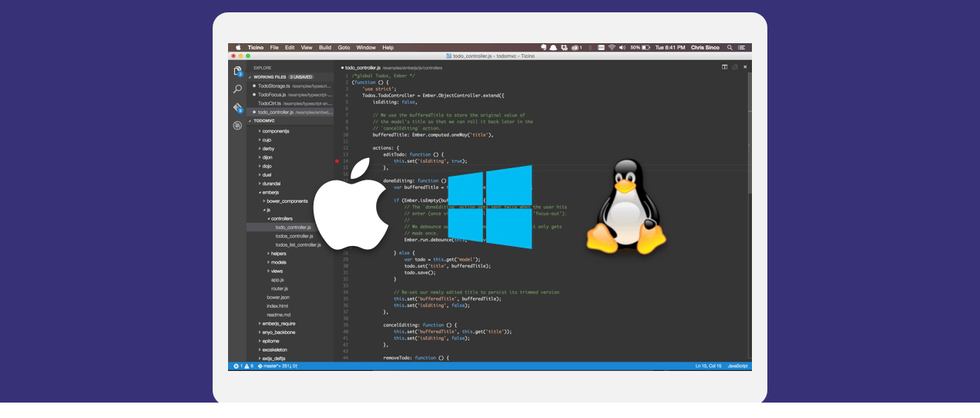Click the warnings count 6 in status bar
Image resolution: width=980 pixels, height=418 pixels.
tap(250, 366)
